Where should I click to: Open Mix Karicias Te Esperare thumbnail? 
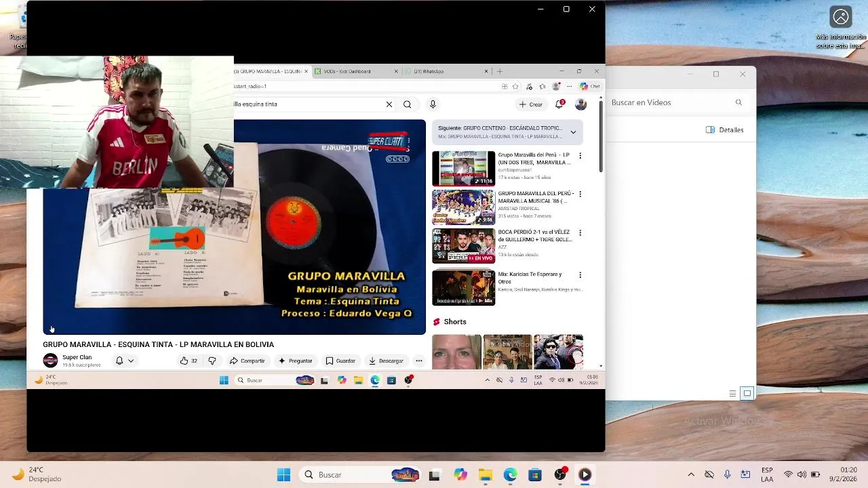pyautogui.click(x=464, y=288)
